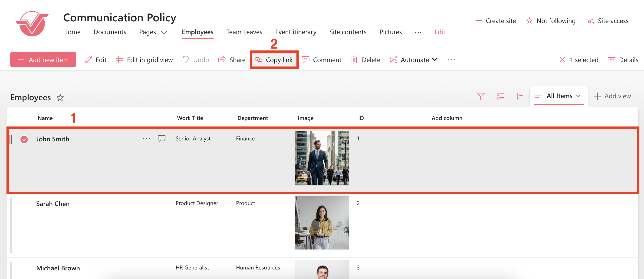Click the Share icon in the toolbar
The height and width of the screenshot is (279, 644).
(x=222, y=60)
